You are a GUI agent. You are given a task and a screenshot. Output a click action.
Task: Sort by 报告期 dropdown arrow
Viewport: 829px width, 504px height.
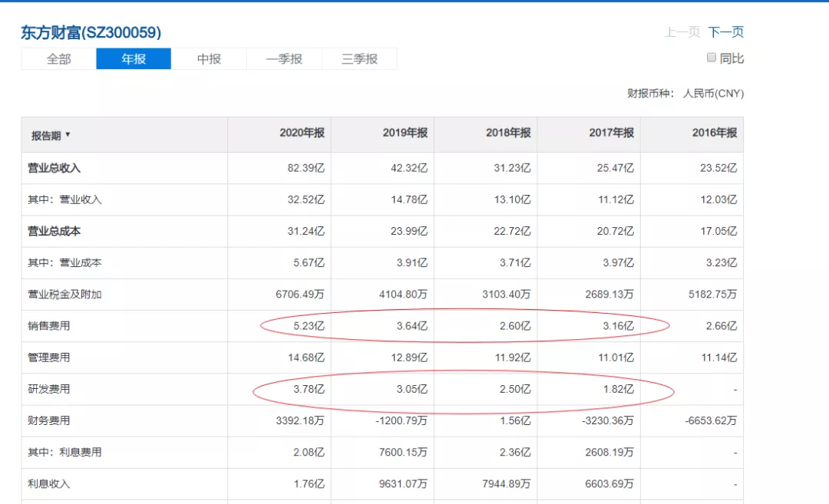click(x=68, y=135)
